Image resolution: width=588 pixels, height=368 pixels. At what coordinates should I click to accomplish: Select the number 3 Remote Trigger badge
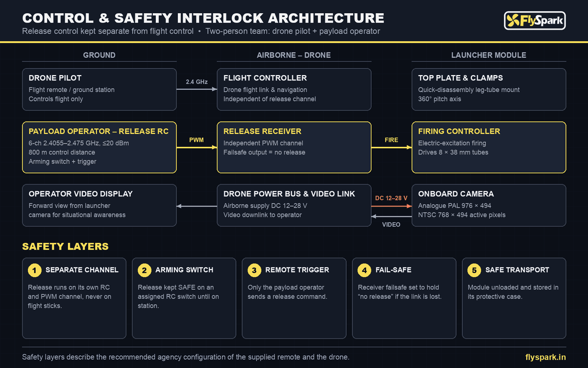pos(254,270)
